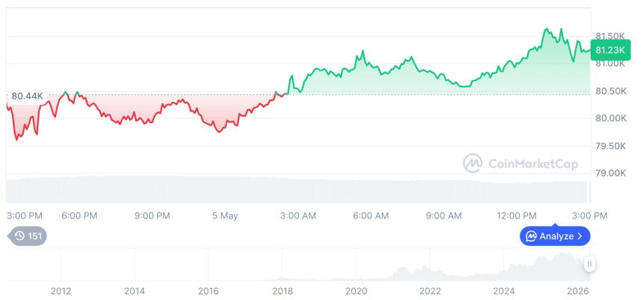The height and width of the screenshot is (300, 644).
Task: Click the CoinMarketCap watermark text
Action: [533, 164]
